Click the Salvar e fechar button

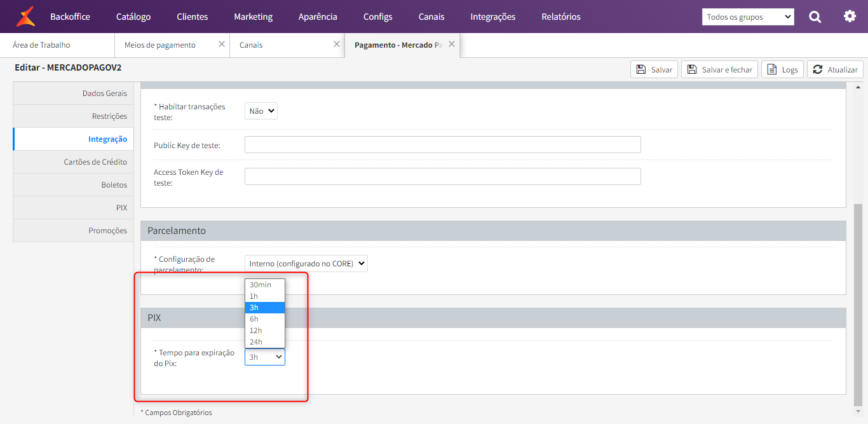coord(719,69)
